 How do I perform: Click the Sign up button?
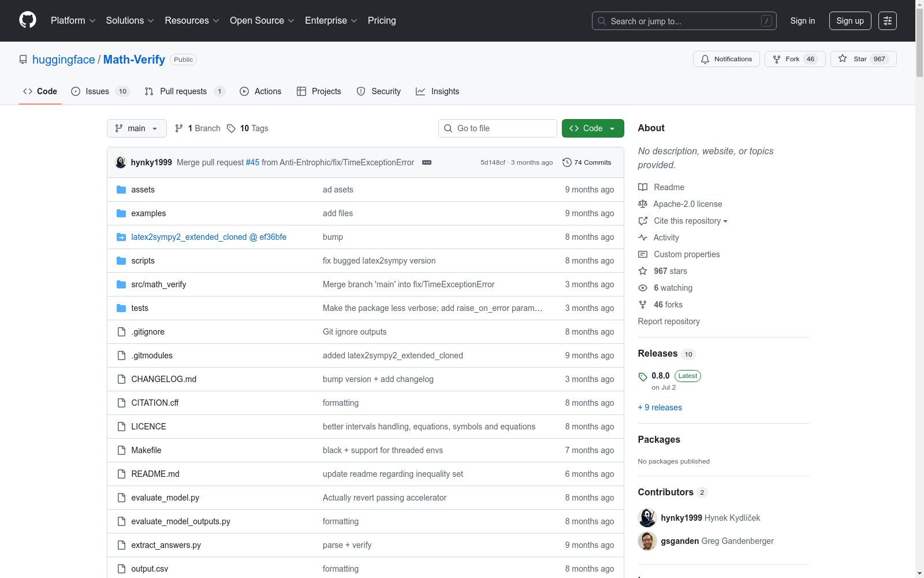[850, 21]
